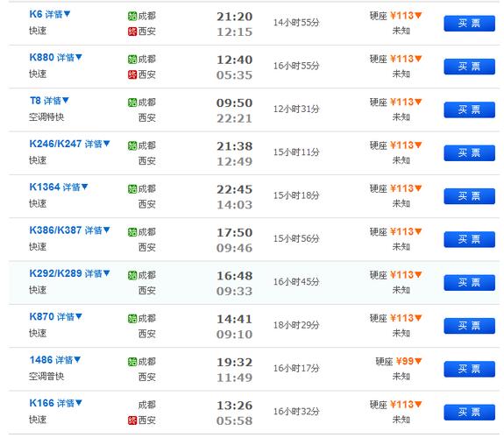The height and width of the screenshot is (438, 504).
Task: Buy a ticket for train K1364
Action: coord(469,196)
